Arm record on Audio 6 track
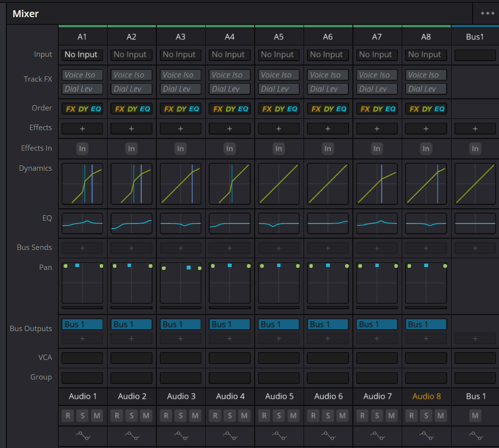499x448 pixels. coord(313,416)
